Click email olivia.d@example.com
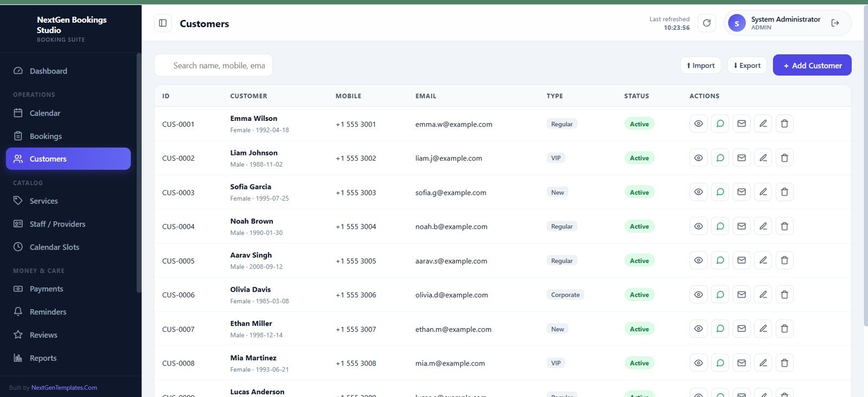The width and height of the screenshot is (868, 397). click(x=452, y=295)
